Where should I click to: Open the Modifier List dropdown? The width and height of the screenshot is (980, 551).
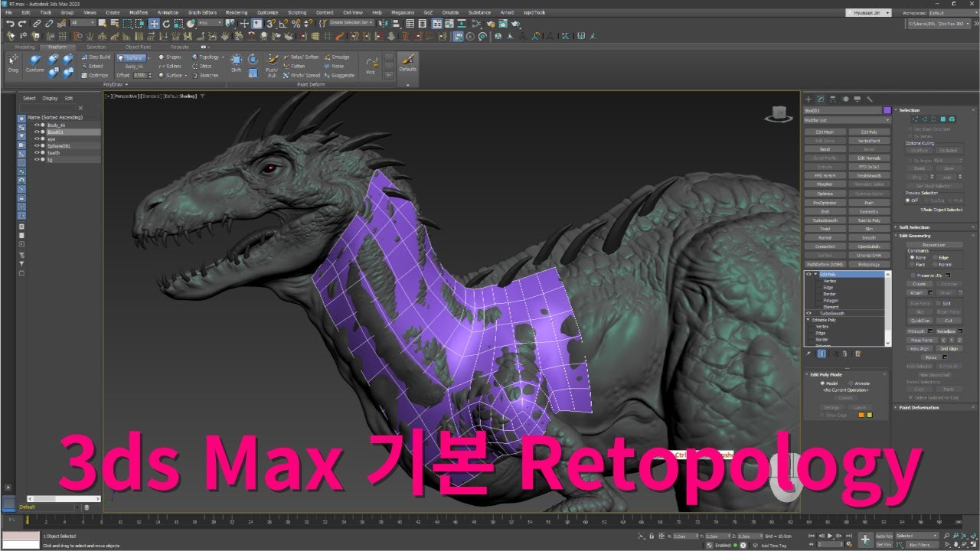[x=847, y=120]
